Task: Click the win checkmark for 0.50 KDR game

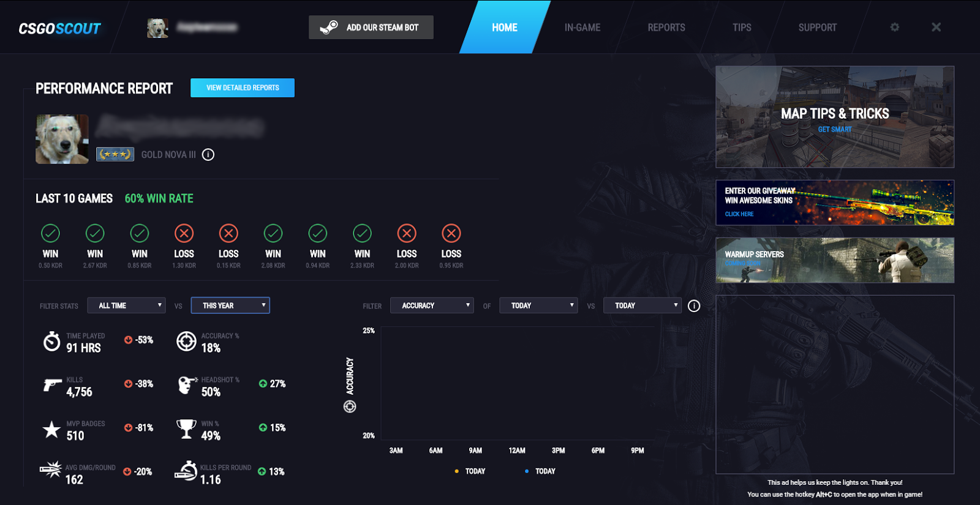Action: point(50,233)
